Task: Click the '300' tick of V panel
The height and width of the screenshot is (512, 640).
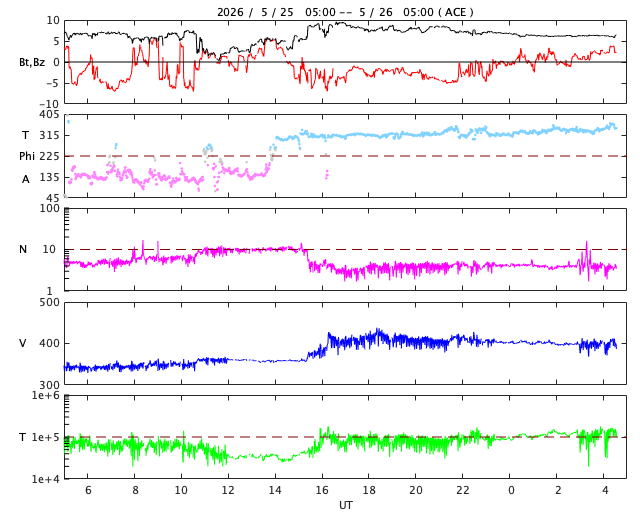Action: pyautogui.click(x=49, y=385)
